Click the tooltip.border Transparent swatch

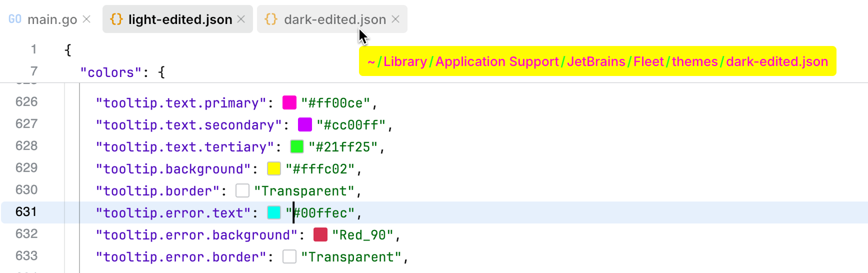(x=242, y=190)
